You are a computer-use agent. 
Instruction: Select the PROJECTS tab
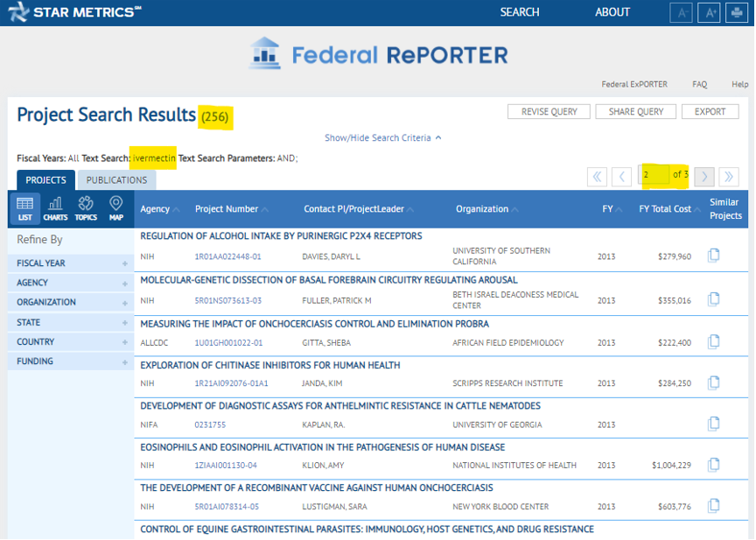(x=45, y=179)
